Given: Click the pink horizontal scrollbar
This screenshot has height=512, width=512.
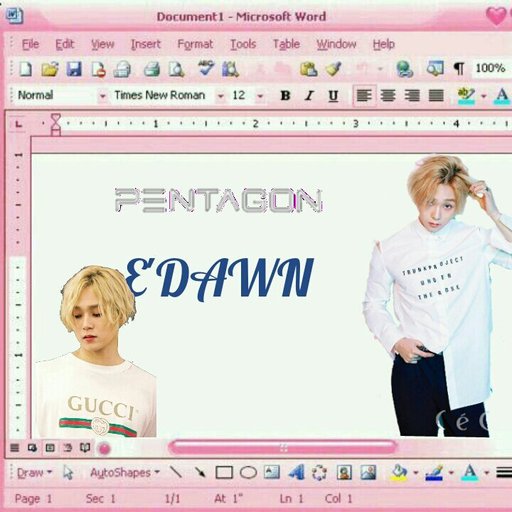Looking at the screenshot, I should 283,448.
